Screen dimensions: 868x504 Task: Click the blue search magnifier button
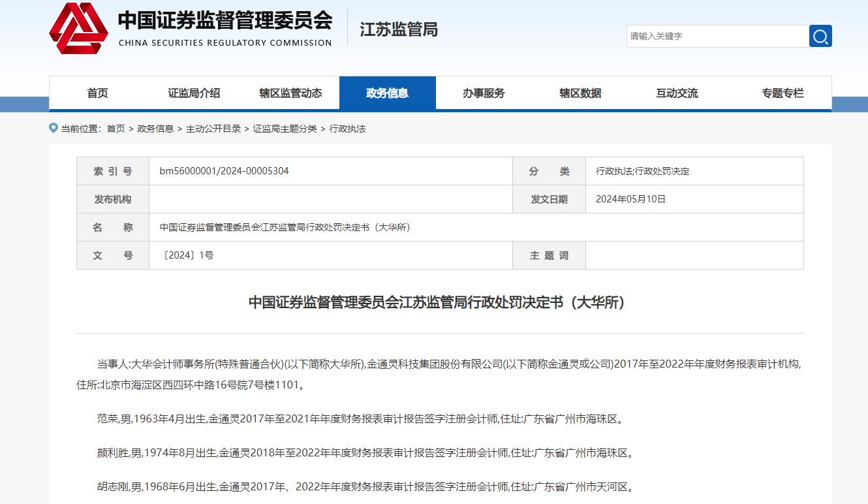coord(820,36)
